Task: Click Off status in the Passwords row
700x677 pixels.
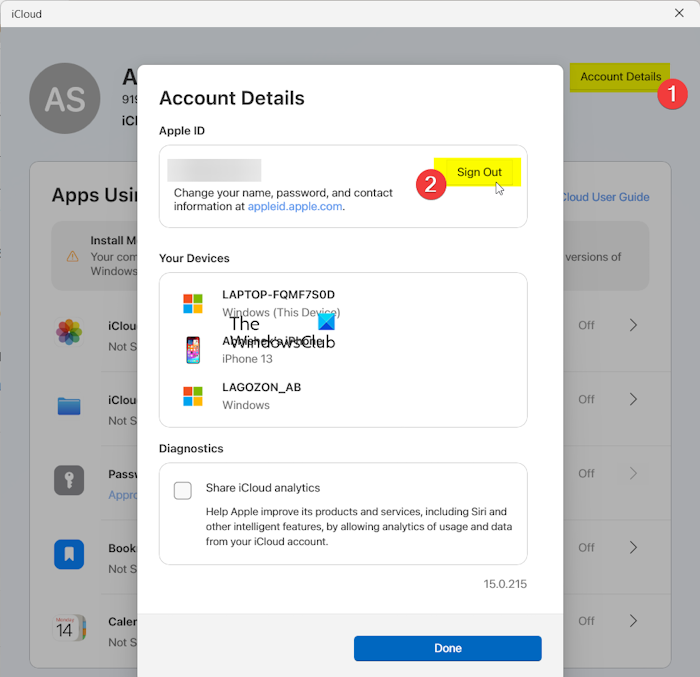Action: point(586,473)
